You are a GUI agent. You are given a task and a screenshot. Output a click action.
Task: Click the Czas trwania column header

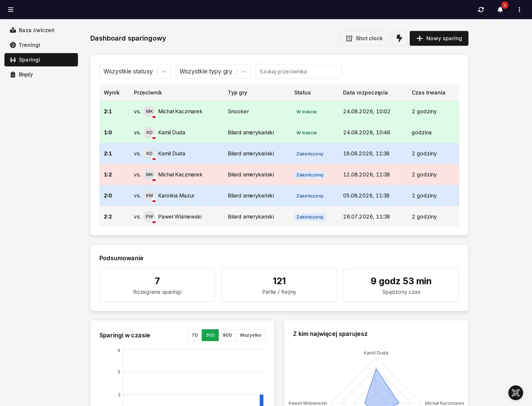pos(429,93)
